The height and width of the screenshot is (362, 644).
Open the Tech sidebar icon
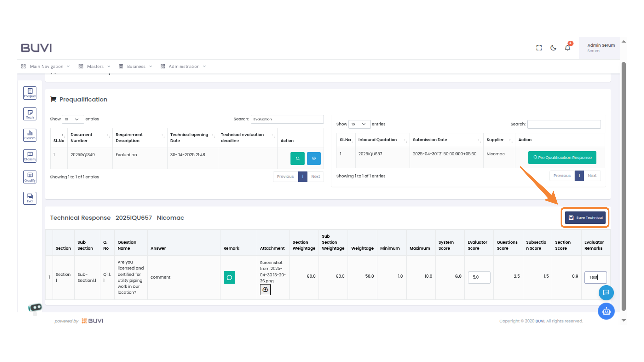click(x=30, y=114)
